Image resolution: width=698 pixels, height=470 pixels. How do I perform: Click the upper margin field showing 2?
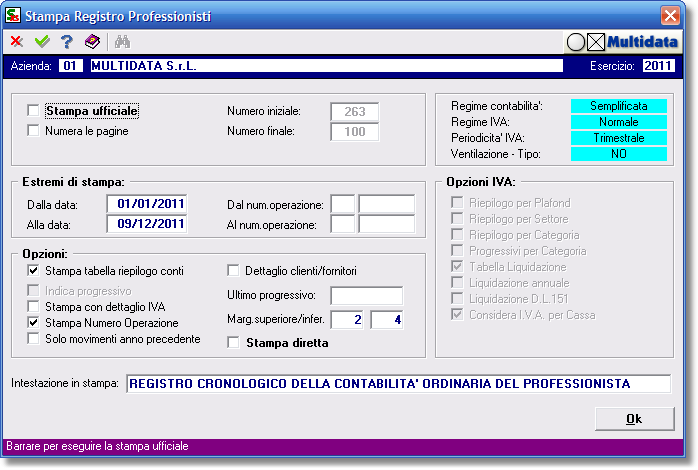[347, 320]
